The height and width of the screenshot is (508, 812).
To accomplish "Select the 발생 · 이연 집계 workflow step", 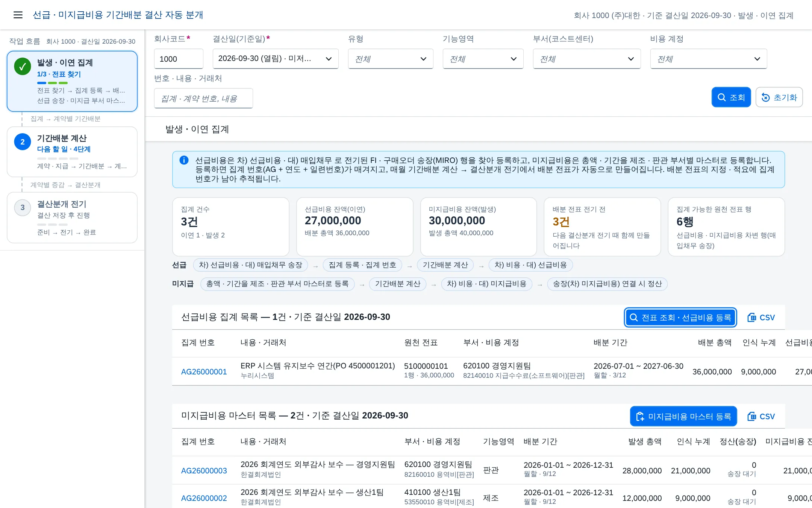I will 72,81.
